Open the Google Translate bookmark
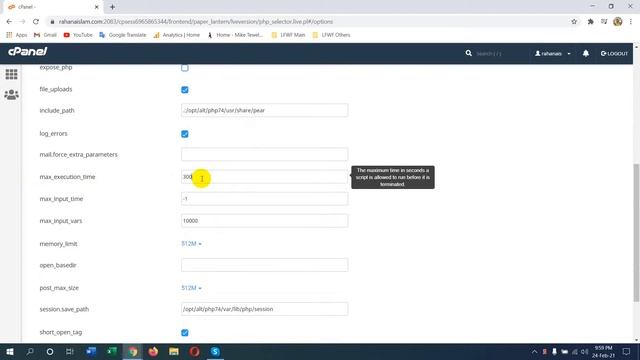Screen dimensions: 640x360 tap(122, 35)
